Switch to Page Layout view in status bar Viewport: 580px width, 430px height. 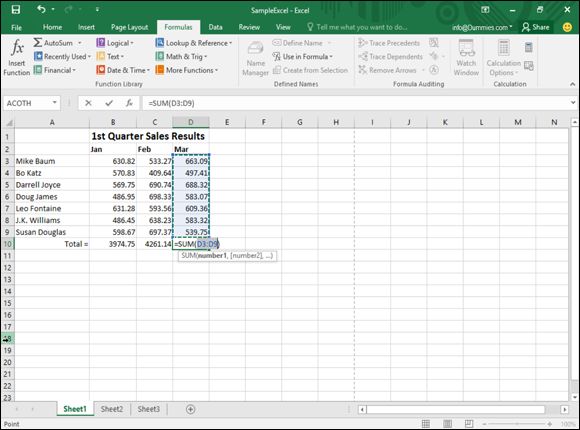coord(448,424)
